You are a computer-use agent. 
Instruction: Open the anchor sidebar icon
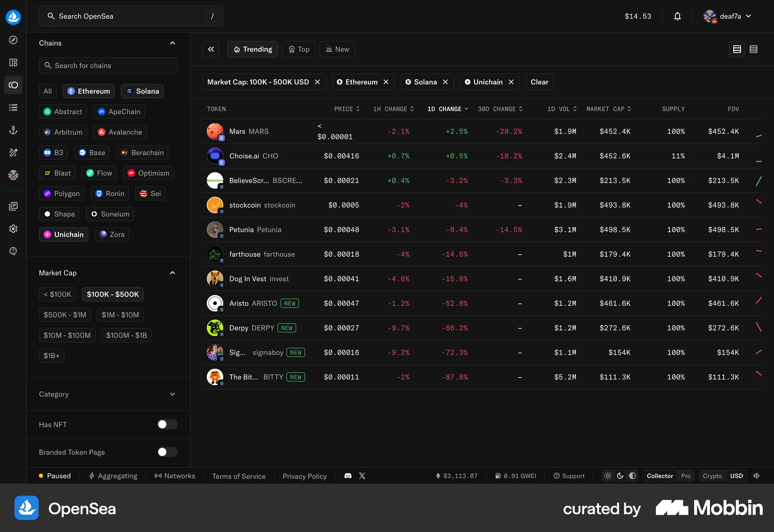[13, 130]
